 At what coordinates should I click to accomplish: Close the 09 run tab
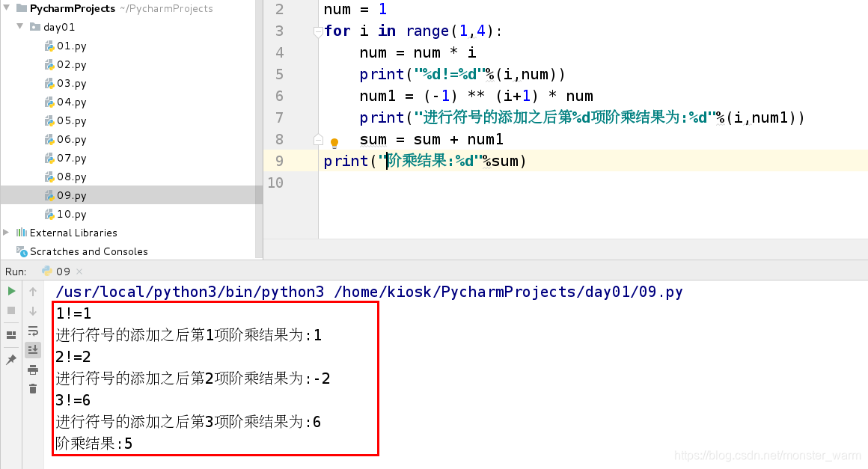click(79, 271)
